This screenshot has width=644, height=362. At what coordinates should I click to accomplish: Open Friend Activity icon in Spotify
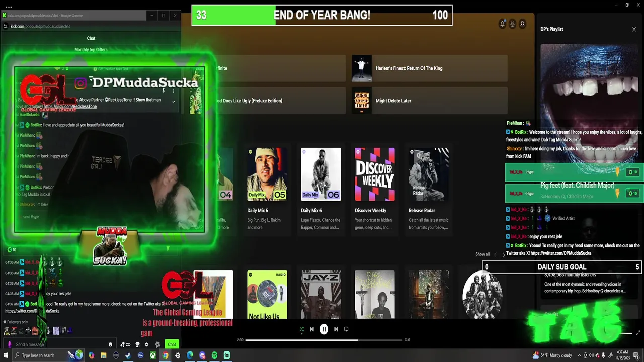click(512, 24)
